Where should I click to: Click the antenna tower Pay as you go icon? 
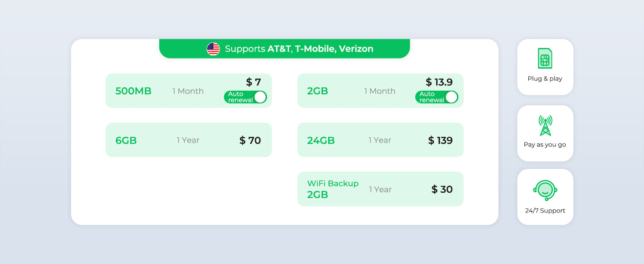(545, 125)
